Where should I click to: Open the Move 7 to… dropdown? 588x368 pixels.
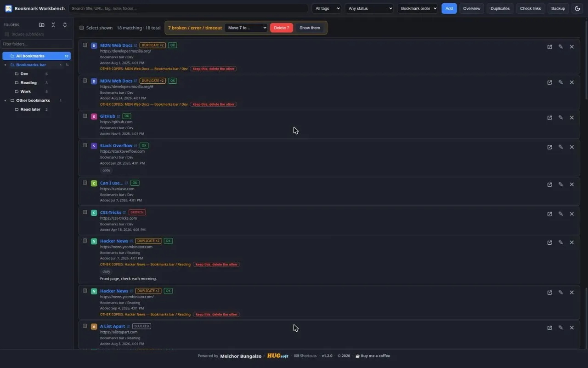coord(246,28)
